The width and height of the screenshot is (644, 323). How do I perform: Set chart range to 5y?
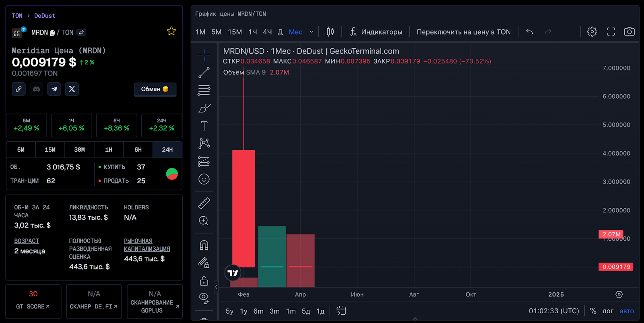click(x=229, y=311)
